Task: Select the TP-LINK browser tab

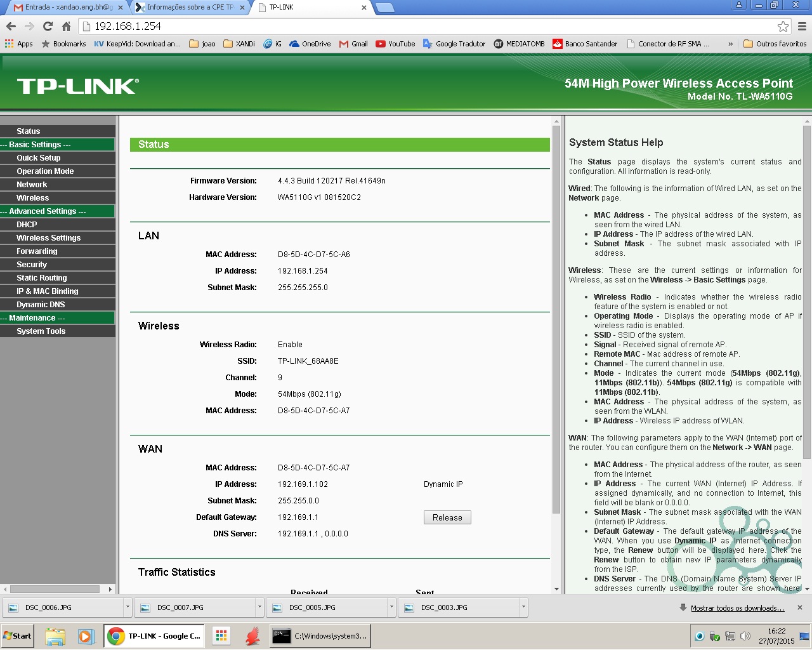Action: (311, 8)
